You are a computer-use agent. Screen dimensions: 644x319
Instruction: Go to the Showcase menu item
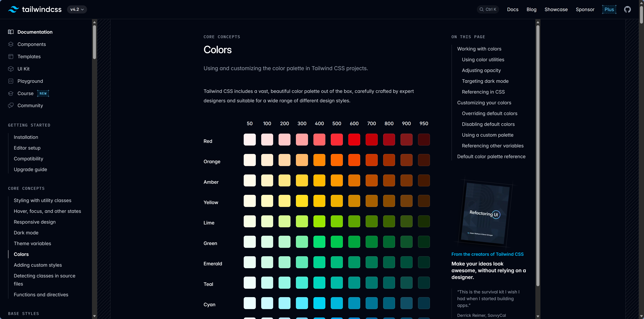point(556,9)
